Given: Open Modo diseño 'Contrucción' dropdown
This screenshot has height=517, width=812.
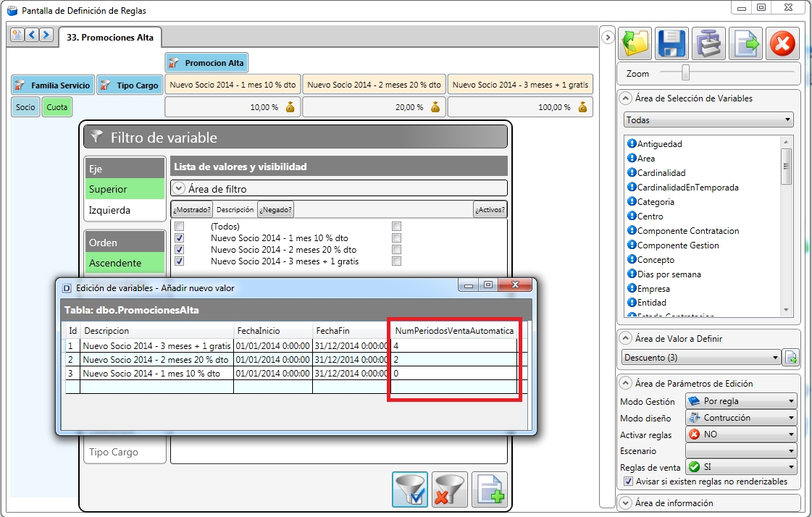Looking at the screenshot, I should (x=741, y=418).
